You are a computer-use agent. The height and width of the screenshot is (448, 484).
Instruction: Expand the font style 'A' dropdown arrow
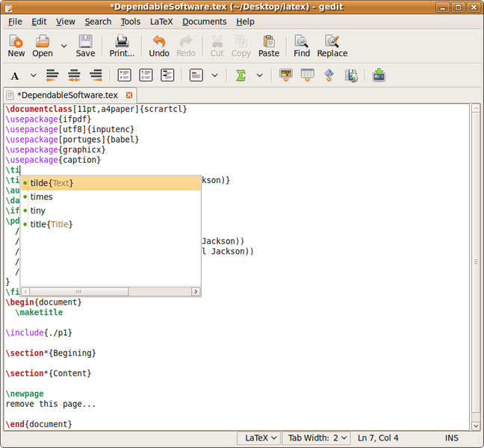33,75
